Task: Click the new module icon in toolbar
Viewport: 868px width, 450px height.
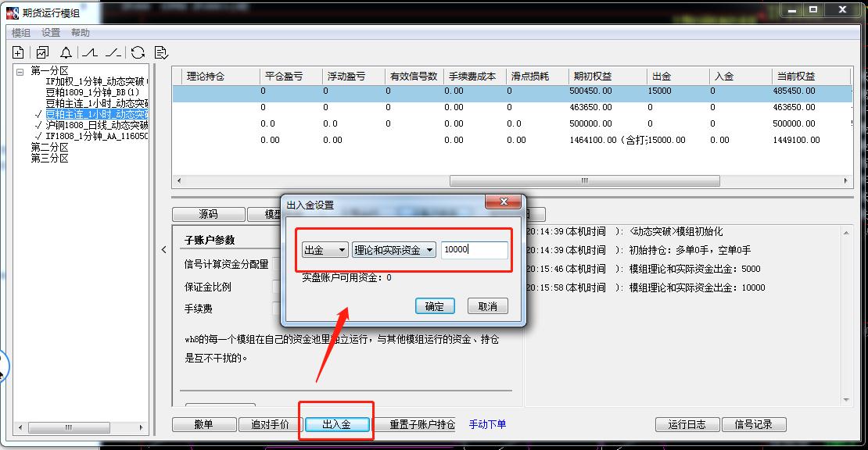Action: point(19,52)
